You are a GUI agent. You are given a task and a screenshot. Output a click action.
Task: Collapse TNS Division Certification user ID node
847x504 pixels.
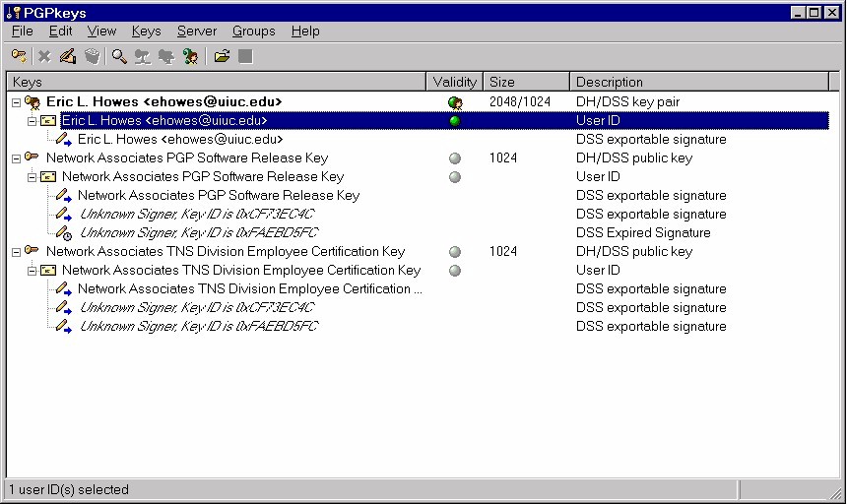click(x=32, y=271)
